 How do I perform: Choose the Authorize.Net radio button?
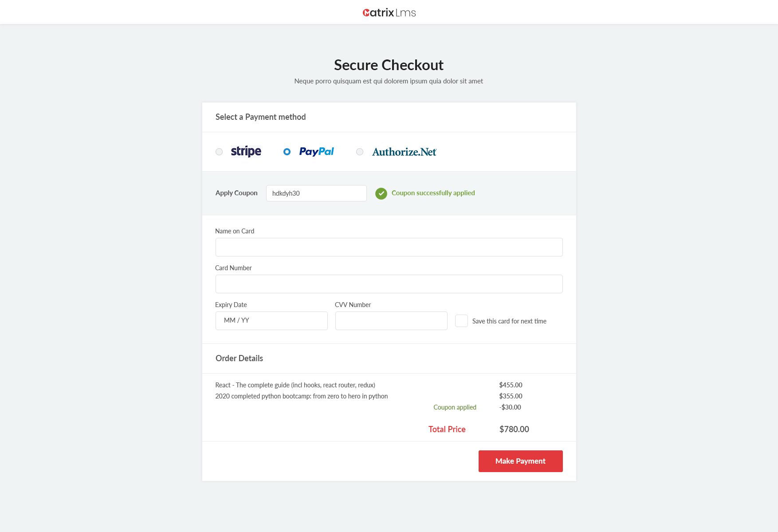coord(360,152)
